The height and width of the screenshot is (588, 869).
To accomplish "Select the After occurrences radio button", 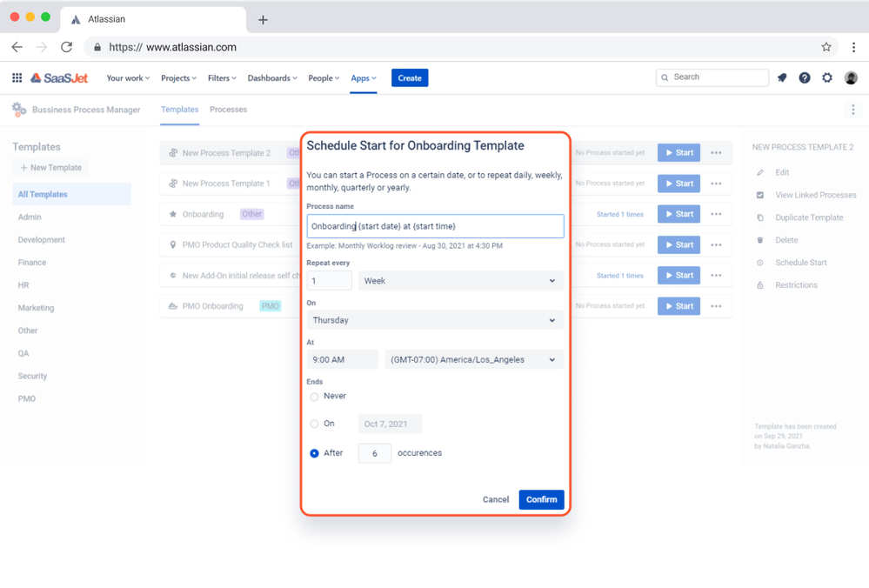I will (314, 453).
